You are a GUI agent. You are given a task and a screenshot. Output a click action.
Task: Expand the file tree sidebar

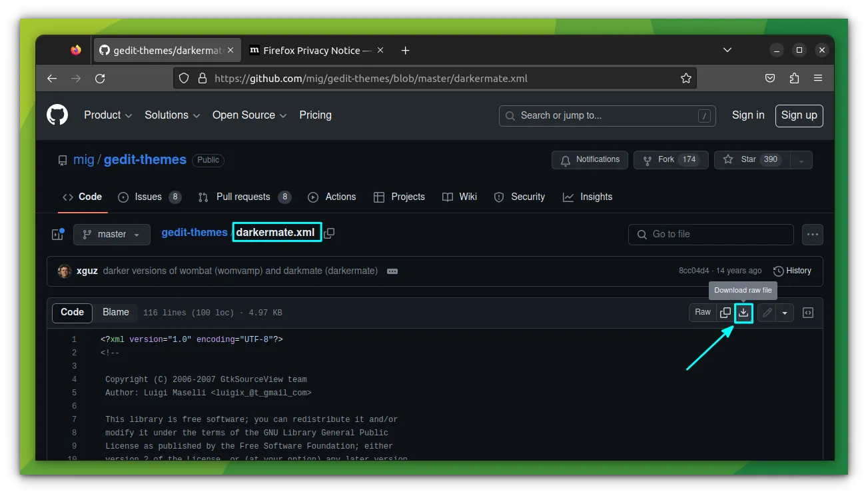coord(57,234)
